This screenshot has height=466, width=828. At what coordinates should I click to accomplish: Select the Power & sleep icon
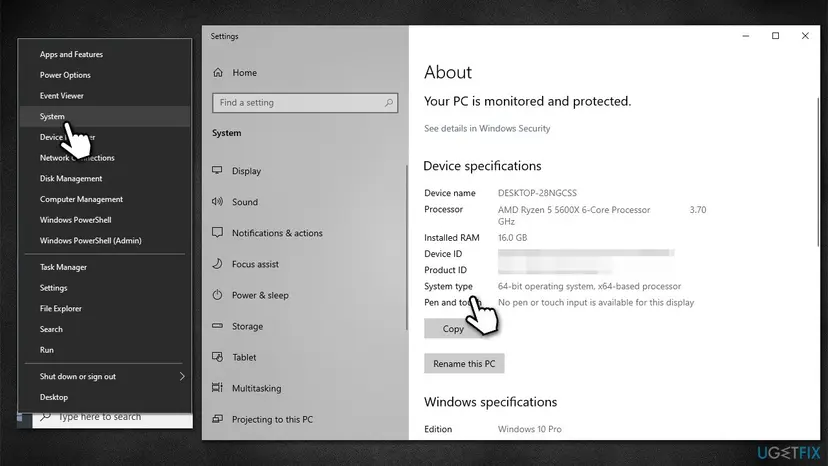click(217, 295)
